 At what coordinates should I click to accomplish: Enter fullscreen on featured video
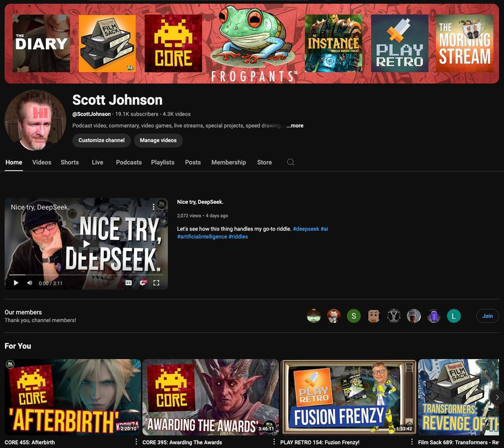(157, 283)
